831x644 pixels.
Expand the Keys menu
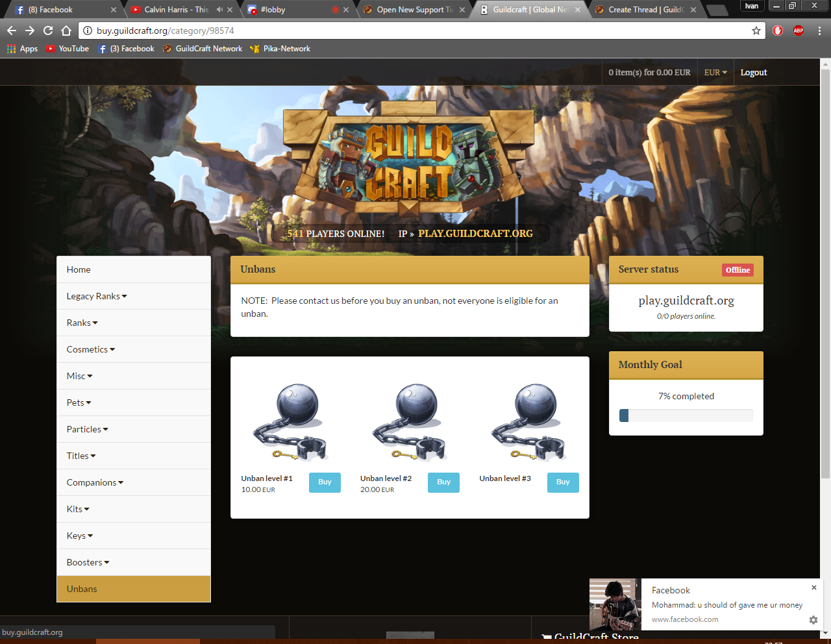(x=134, y=536)
